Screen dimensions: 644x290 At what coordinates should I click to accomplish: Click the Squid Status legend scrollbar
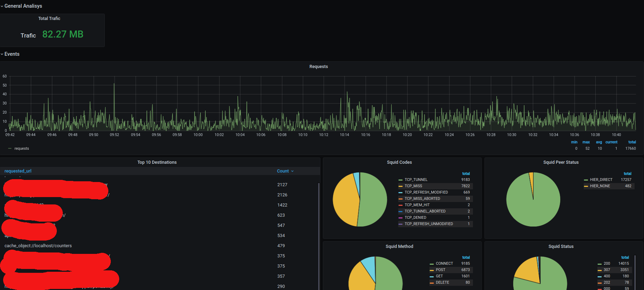635,272
